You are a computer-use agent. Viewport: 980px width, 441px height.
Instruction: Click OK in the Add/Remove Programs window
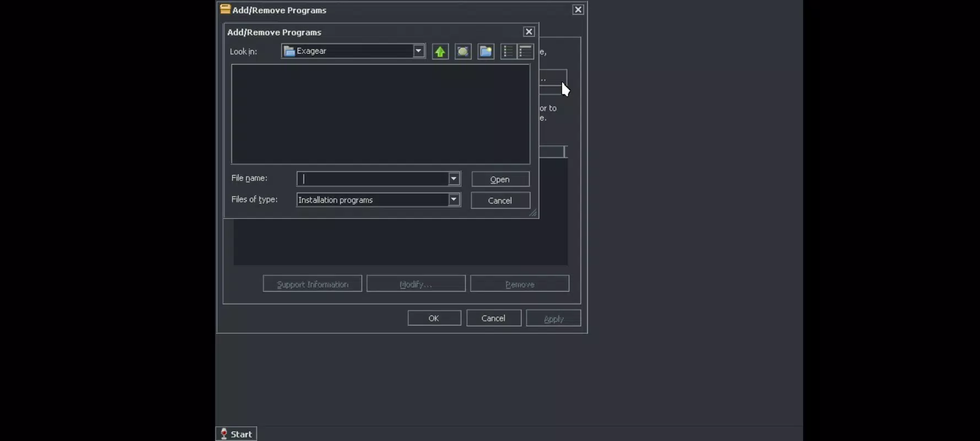coord(434,318)
